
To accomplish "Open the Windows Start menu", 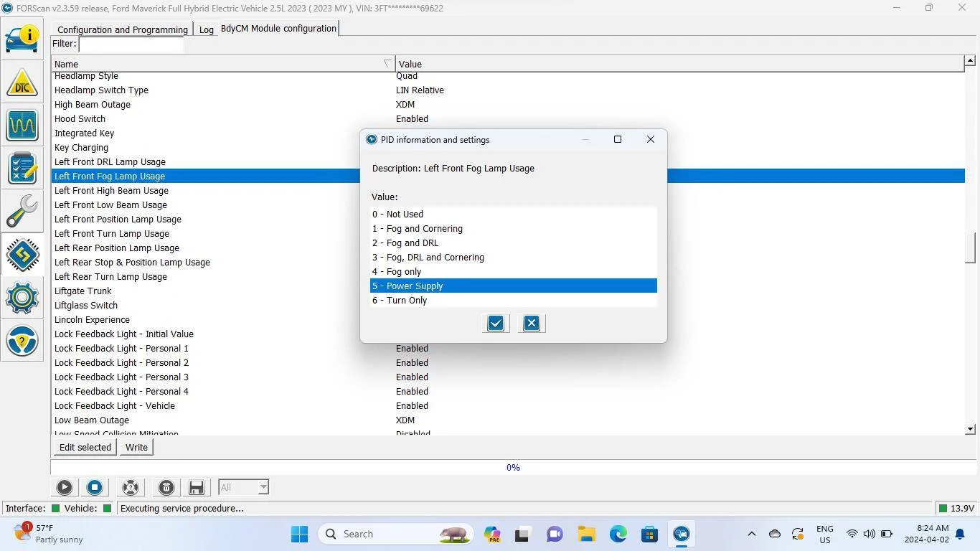I will 300,534.
